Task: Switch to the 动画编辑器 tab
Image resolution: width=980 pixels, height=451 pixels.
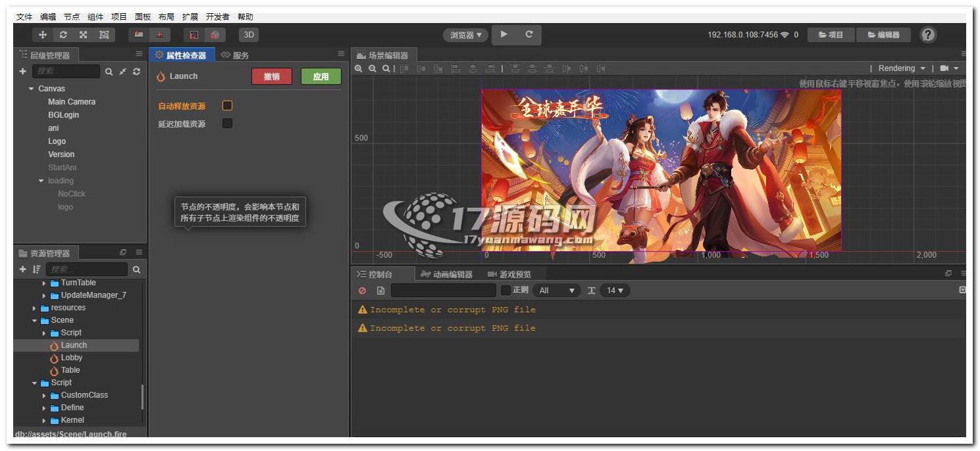Action: [x=447, y=274]
